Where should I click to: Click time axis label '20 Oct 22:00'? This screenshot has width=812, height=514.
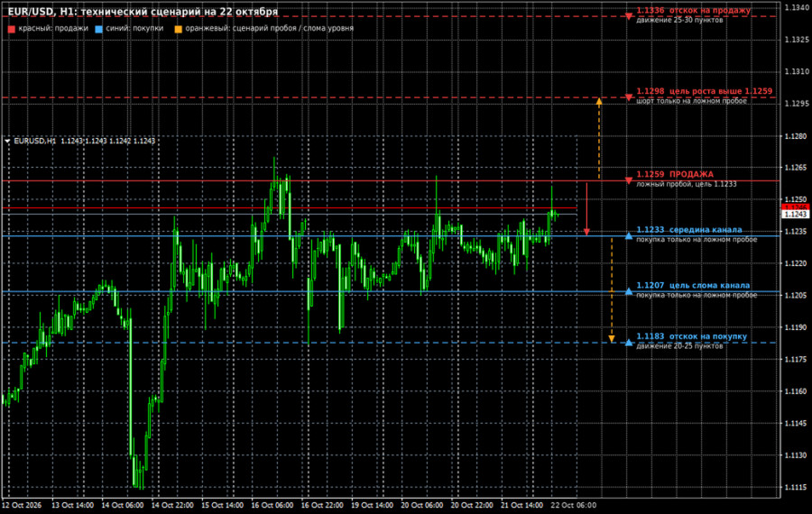click(472, 505)
